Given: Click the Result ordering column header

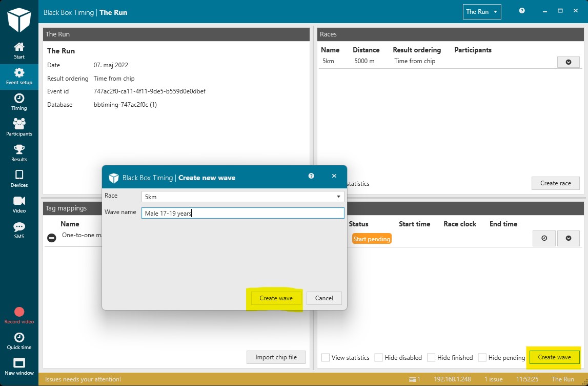Looking at the screenshot, I should pyautogui.click(x=417, y=50).
